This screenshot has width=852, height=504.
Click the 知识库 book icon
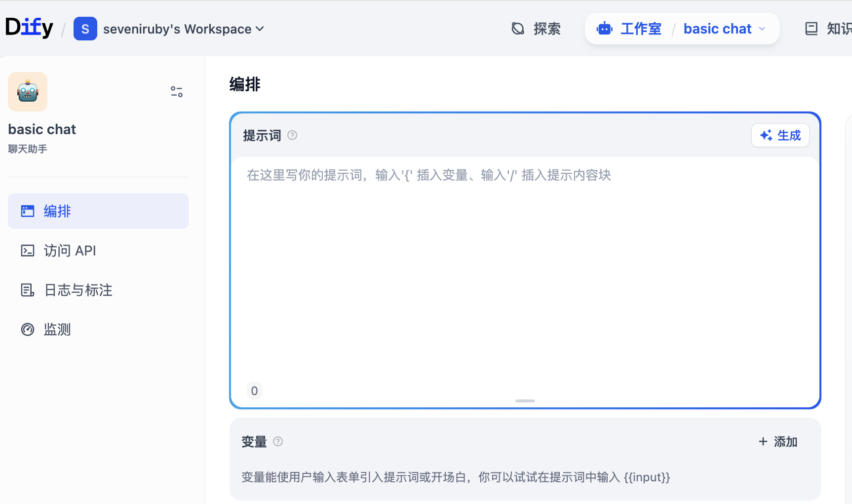point(811,29)
